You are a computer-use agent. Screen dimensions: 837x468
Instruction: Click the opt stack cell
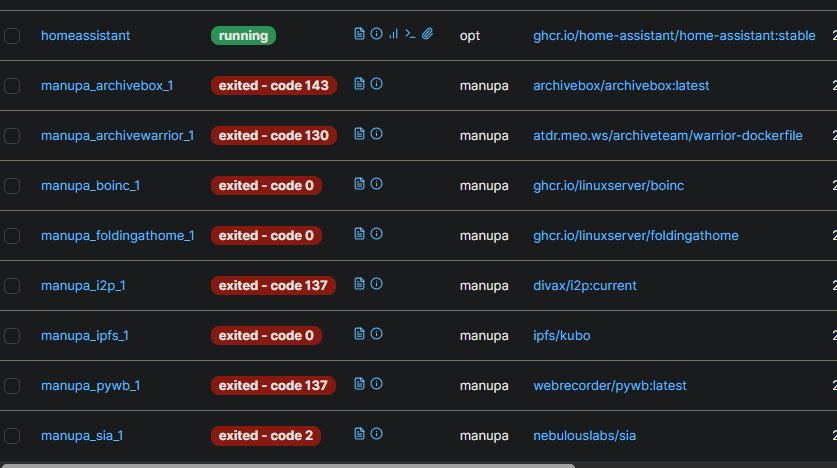pos(470,36)
